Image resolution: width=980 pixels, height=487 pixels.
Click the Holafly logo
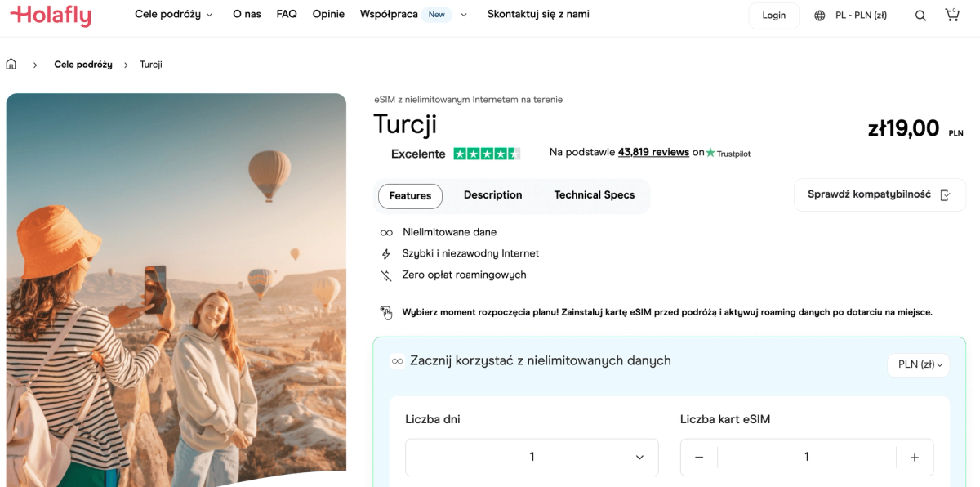pyautogui.click(x=49, y=16)
